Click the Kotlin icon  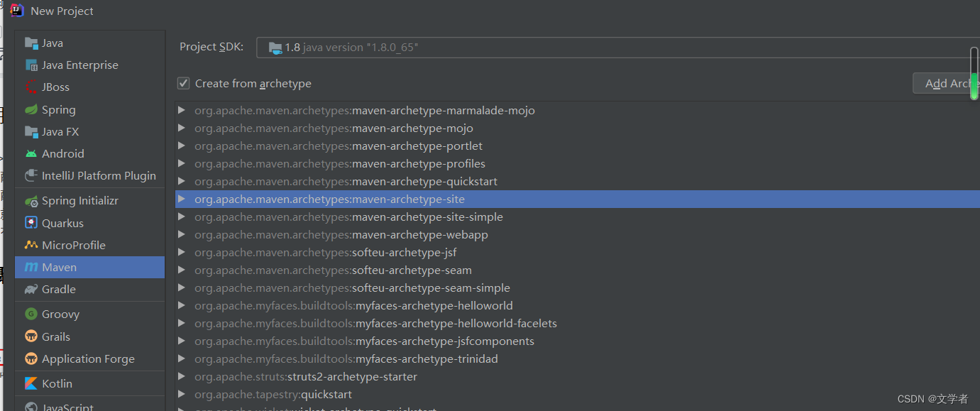pyautogui.click(x=31, y=383)
